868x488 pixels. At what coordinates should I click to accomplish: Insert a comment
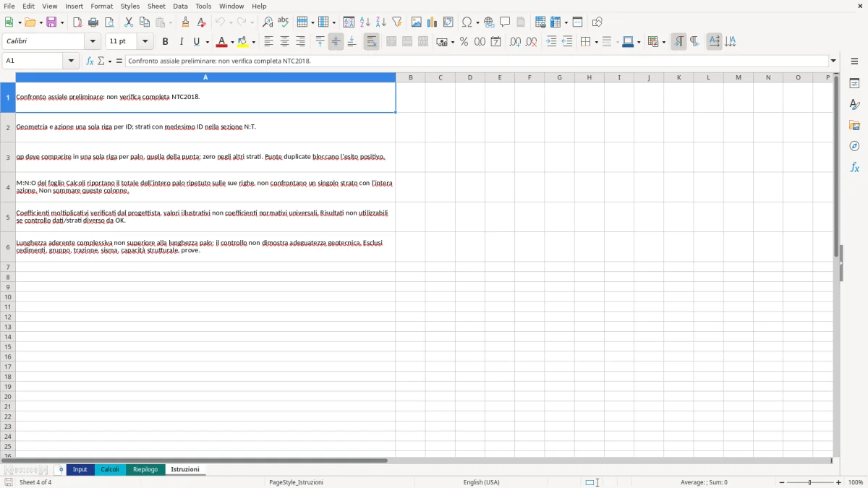point(506,22)
